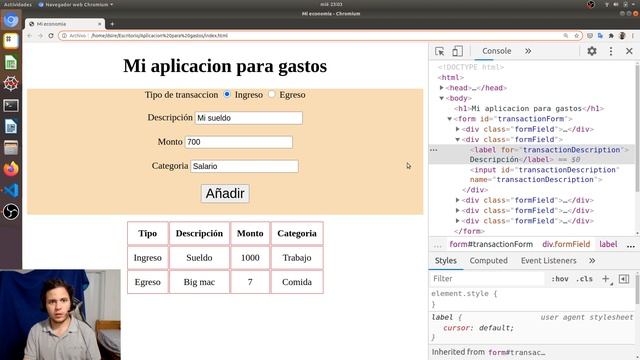This screenshot has width=640, height=360.
Task: Show more DevTools panels chevron
Action: pos(528,51)
